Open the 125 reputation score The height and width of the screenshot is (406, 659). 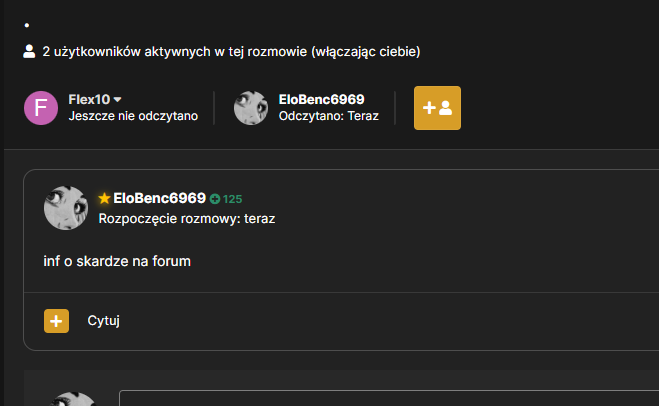click(232, 199)
